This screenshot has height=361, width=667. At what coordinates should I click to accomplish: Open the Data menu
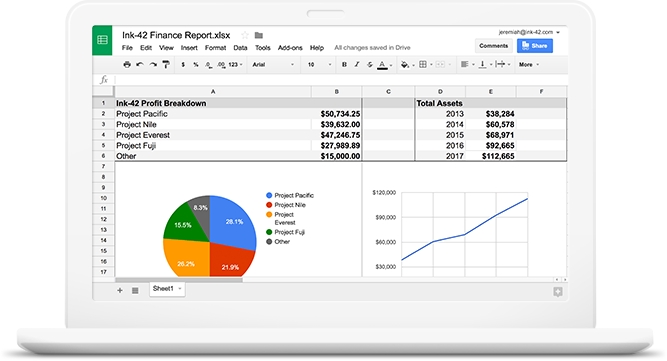point(240,48)
